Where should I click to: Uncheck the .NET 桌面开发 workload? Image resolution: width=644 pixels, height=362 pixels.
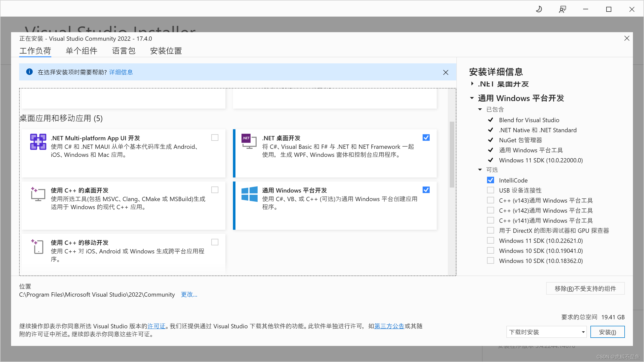(426, 138)
